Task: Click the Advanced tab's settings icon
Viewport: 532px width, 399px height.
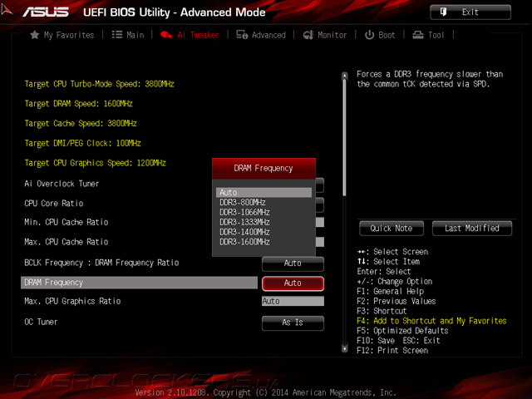Action: [242, 35]
